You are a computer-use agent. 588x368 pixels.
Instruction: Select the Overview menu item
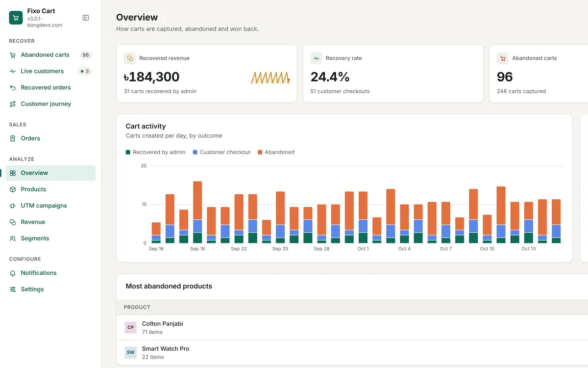coord(50,173)
